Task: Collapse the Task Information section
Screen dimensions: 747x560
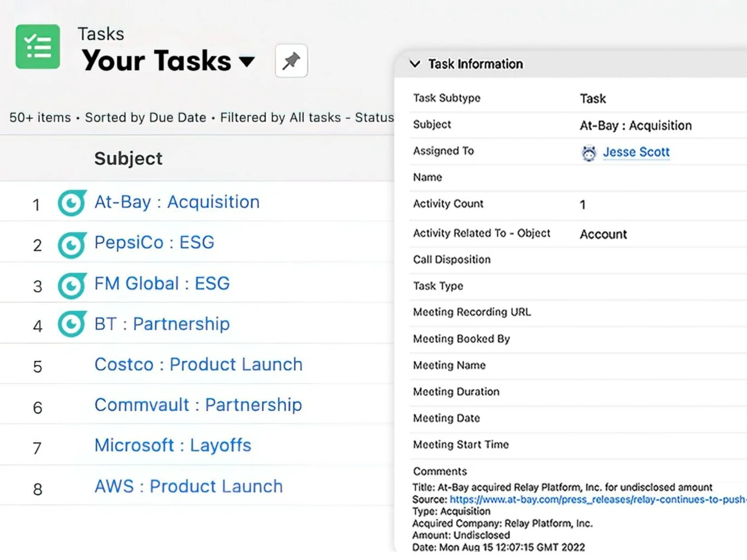Action: pyautogui.click(x=415, y=64)
